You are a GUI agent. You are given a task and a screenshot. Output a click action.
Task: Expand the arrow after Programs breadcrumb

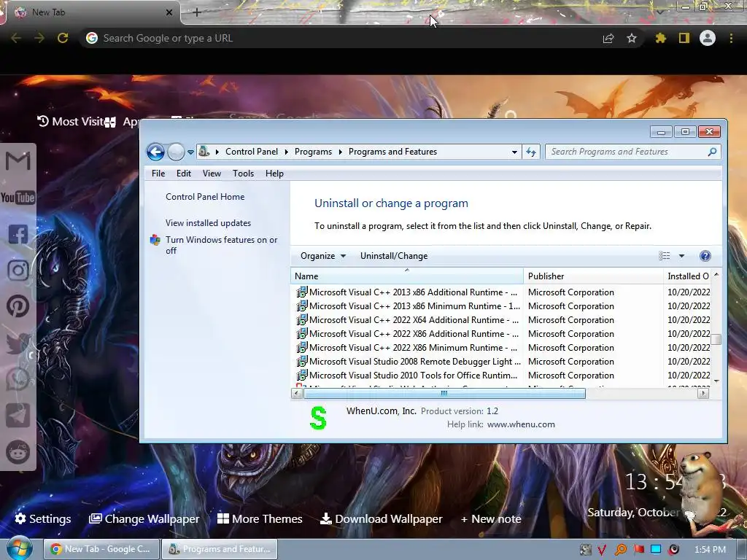[x=341, y=152]
